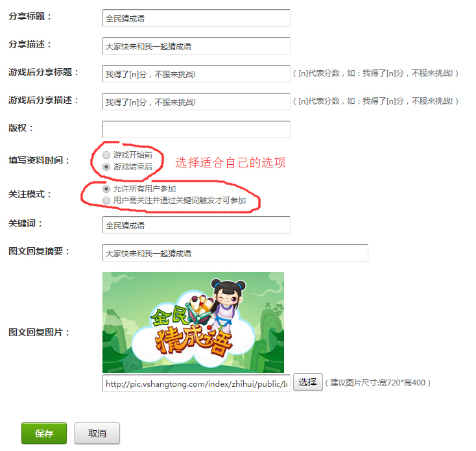Click the 分享标题 input field

[x=196, y=18]
